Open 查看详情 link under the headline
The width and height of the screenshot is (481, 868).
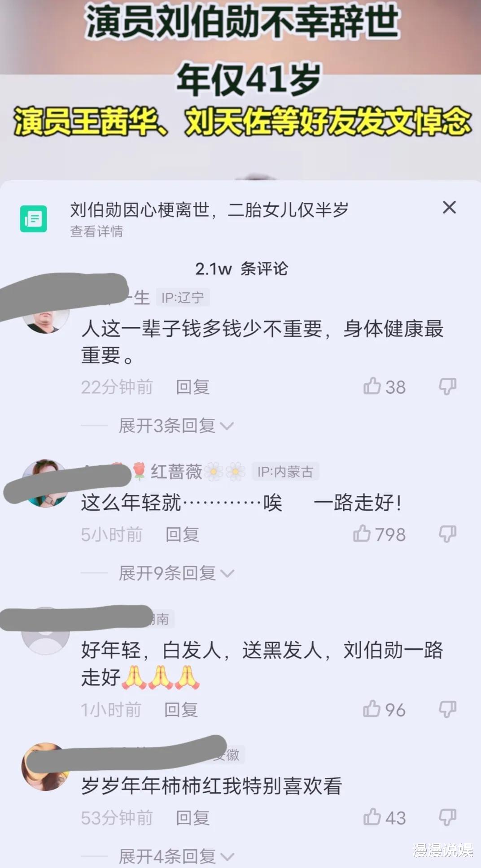click(96, 231)
